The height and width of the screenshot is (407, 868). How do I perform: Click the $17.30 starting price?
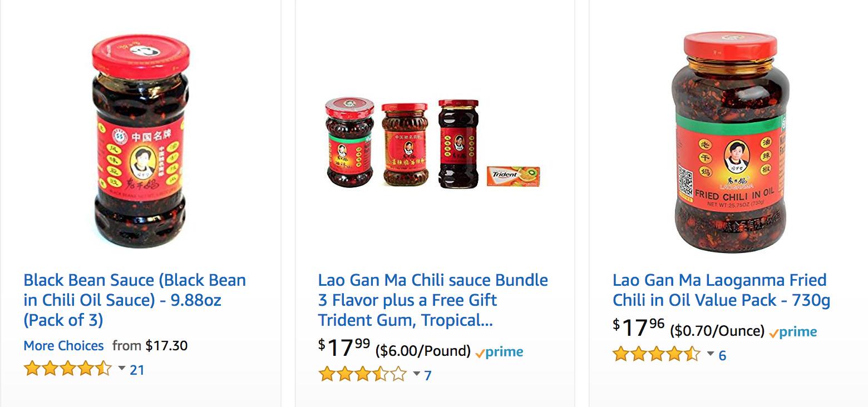166,345
